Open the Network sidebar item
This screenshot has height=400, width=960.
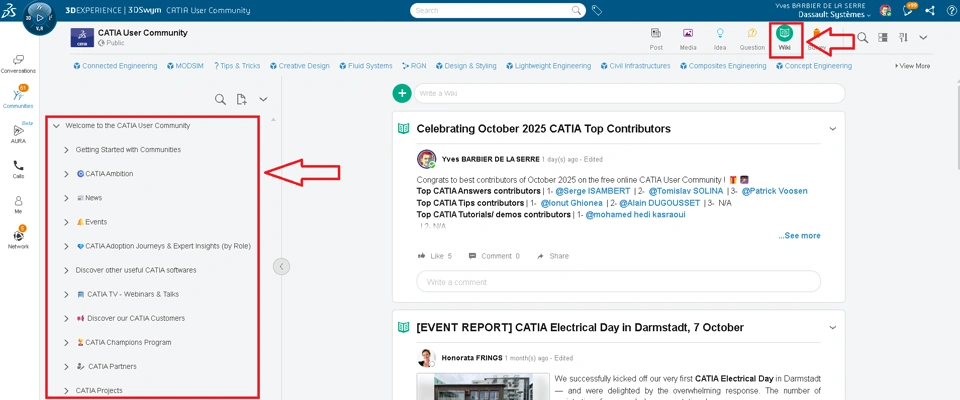point(18,238)
